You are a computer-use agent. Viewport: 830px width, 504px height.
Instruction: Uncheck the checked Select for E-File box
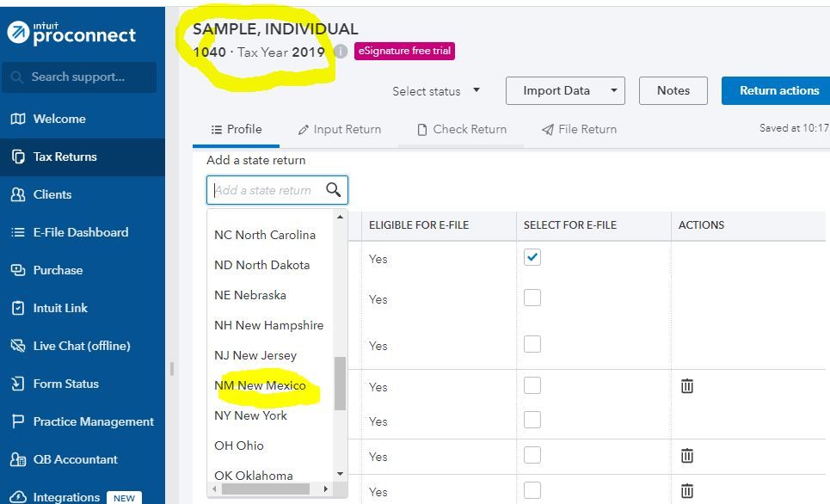click(x=532, y=257)
